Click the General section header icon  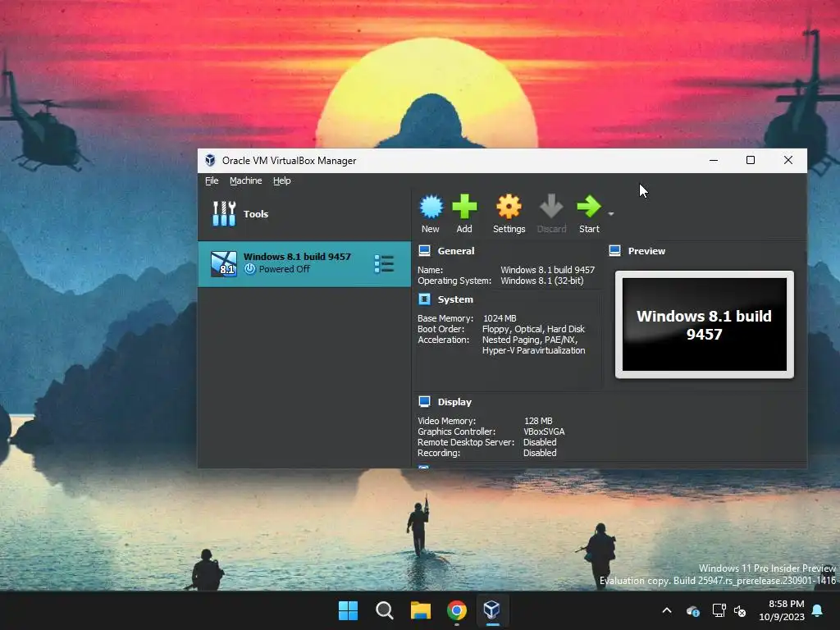point(424,251)
